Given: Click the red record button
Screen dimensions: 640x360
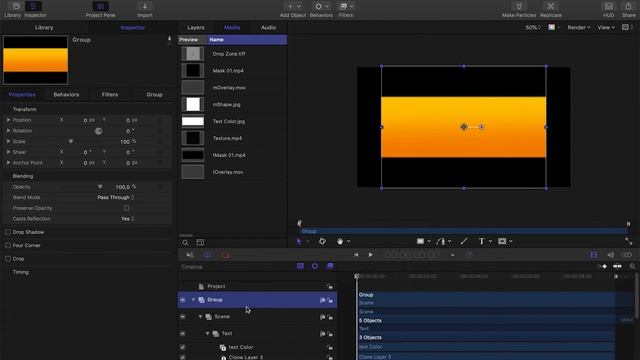Looking at the screenshot, I should [226, 255].
